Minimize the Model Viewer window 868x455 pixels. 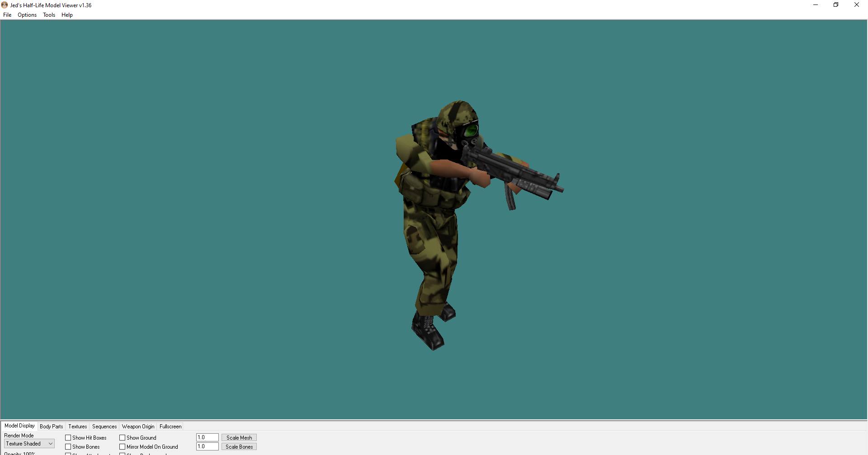(816, 5)
